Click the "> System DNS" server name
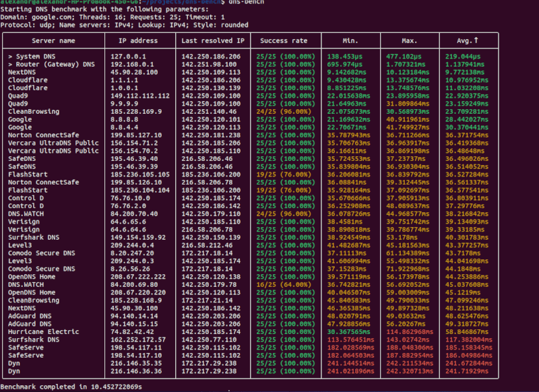Viewport: 539px width, 392px height. click(36, 55)
